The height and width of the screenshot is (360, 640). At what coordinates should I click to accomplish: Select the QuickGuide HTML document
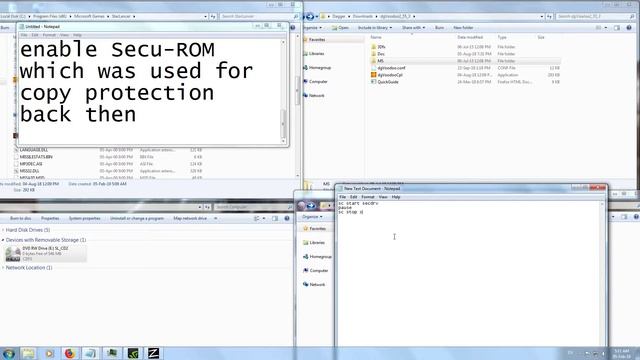(384, 82)
